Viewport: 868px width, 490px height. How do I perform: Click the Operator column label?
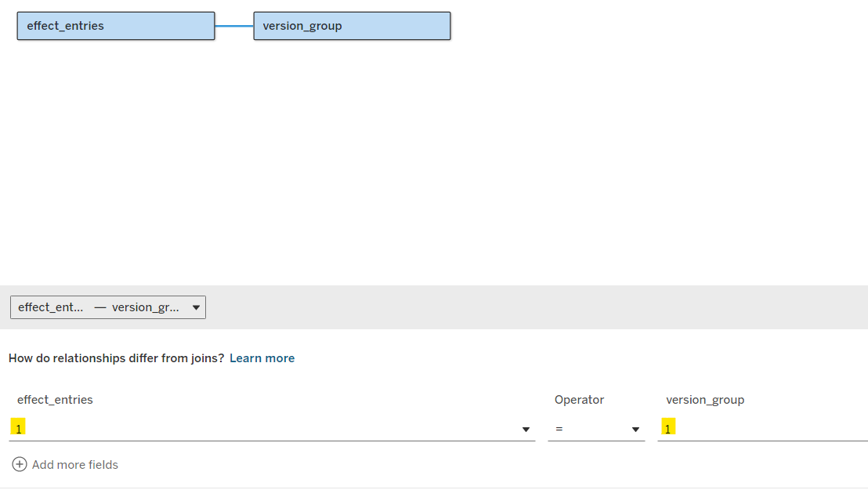pyautogui.click(x=579, y=400)
